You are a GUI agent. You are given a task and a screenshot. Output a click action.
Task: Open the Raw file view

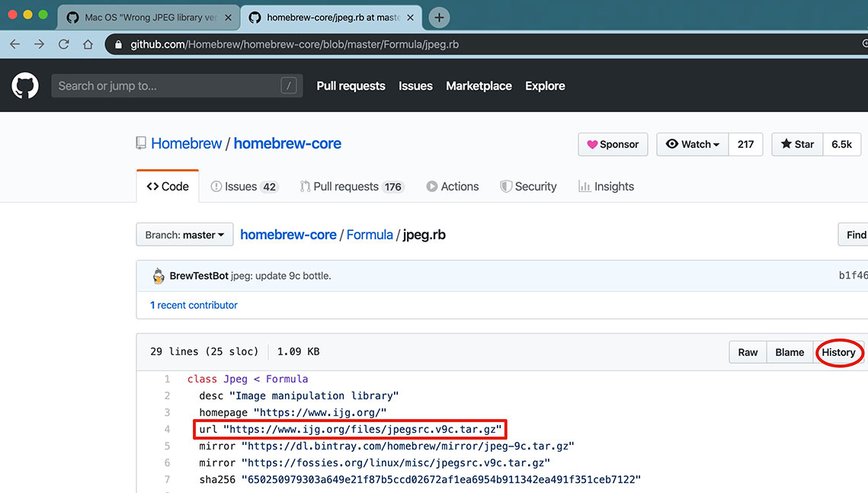748,352
